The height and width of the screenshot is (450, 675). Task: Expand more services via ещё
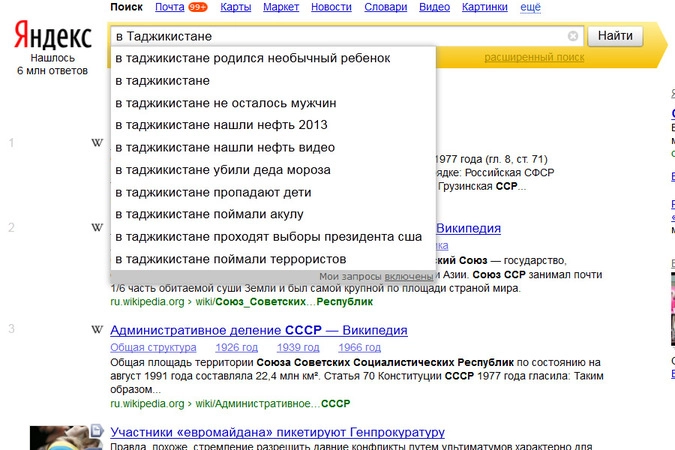click(530, 8)
